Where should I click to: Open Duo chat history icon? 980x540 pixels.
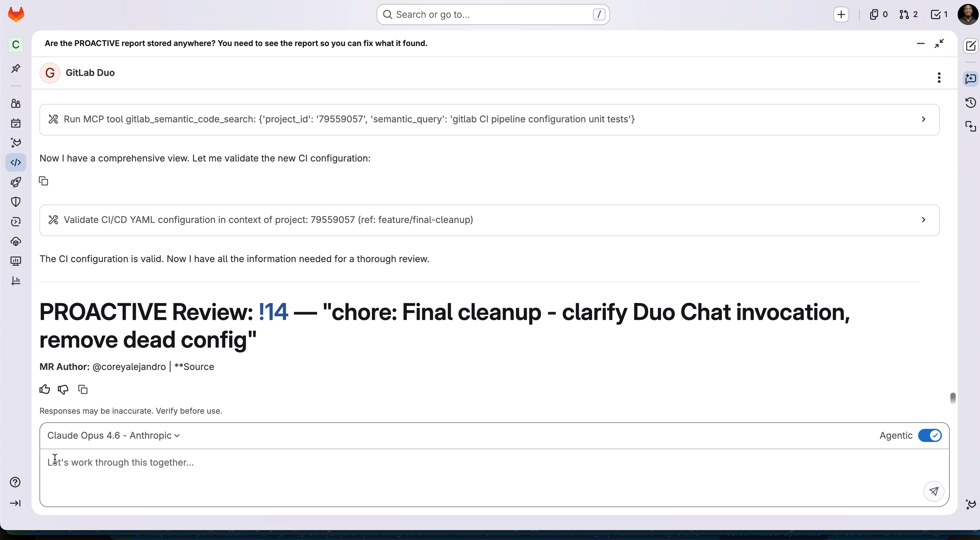970,103
